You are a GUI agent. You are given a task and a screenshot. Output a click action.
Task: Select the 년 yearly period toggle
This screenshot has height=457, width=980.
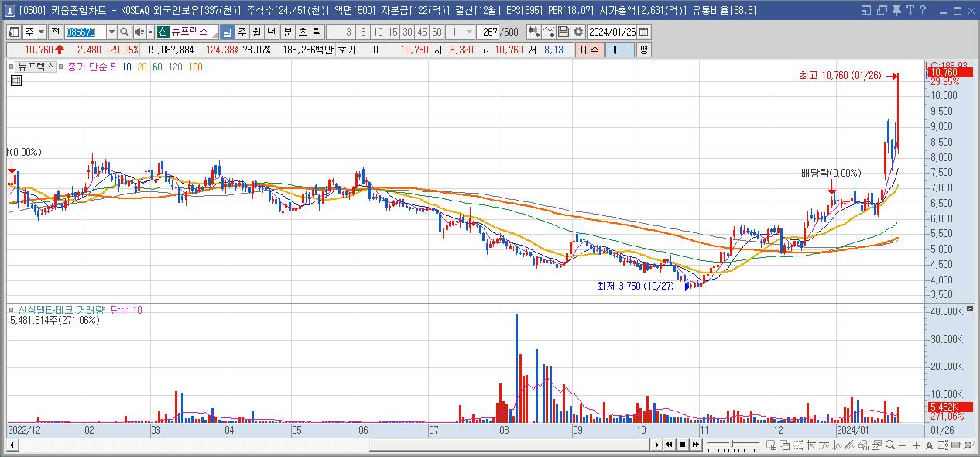pyautogui.click(x=271, y=32)
